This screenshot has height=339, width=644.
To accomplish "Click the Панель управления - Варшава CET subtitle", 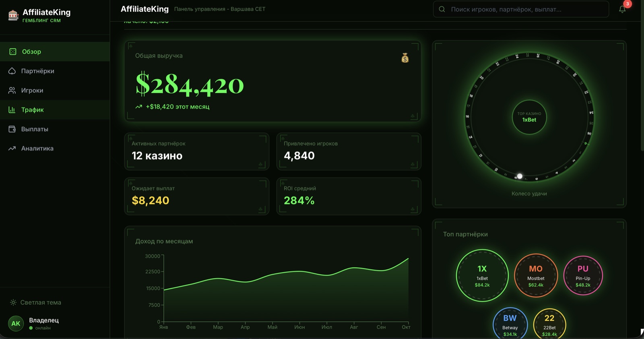I will click(220, 9).
